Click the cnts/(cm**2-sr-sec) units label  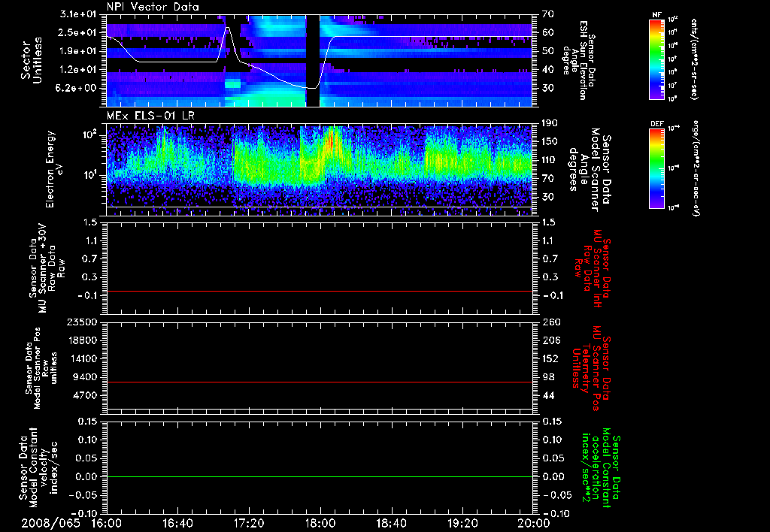pyautogui.click(x=694, y=59)
